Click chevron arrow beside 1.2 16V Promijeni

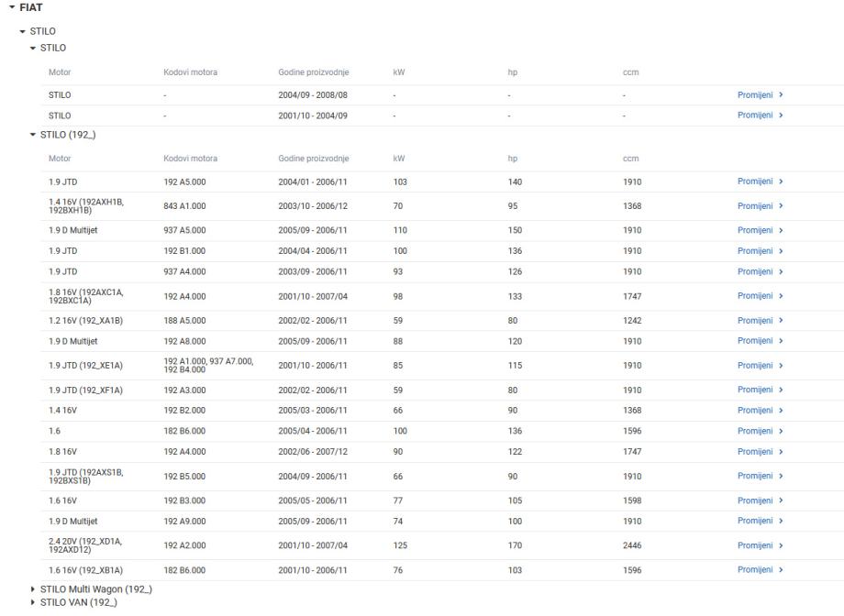pos(781,321)
